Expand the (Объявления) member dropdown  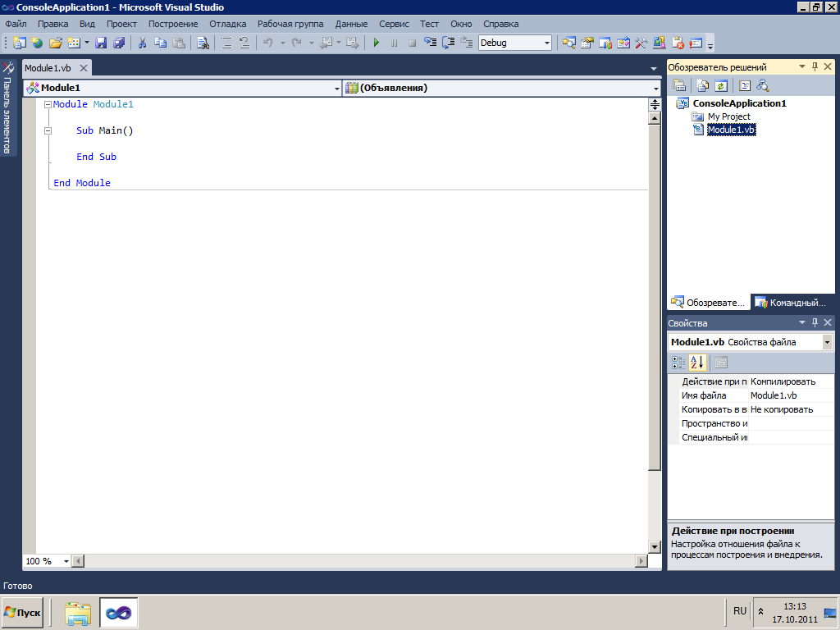(x=656, y=89)
